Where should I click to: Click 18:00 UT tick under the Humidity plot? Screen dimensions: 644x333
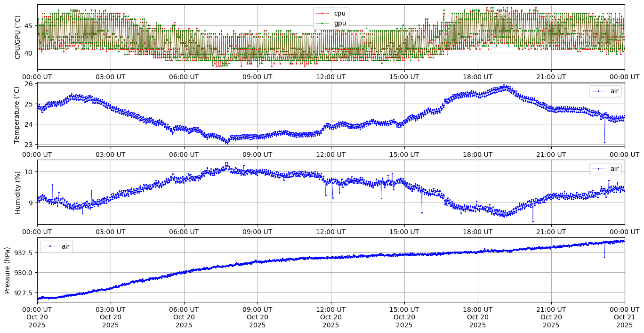477,232
